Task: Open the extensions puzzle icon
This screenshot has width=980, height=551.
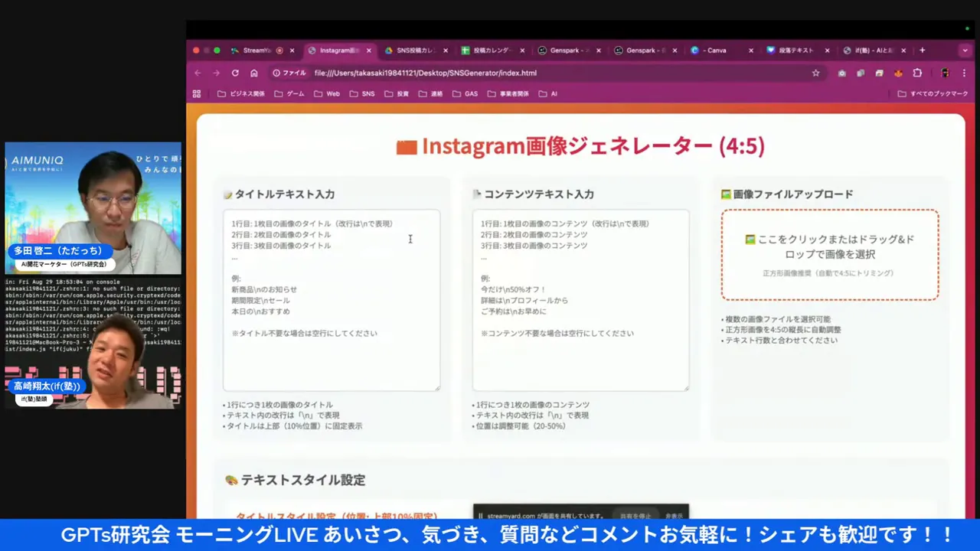Action: pyautogui.click(x=917, y=73)
